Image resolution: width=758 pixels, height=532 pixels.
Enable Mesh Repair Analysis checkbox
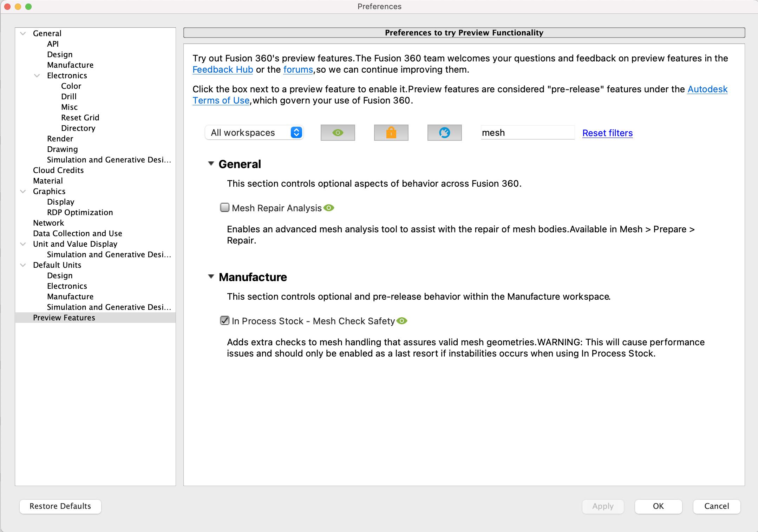click(224, 208)
